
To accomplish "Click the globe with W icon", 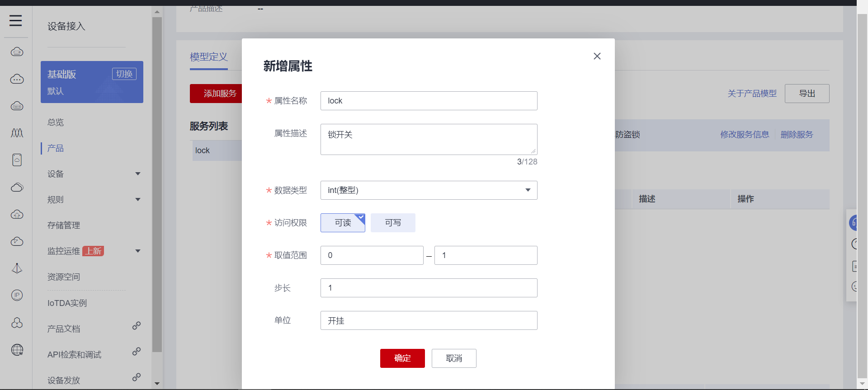I will tap(17, 350).
